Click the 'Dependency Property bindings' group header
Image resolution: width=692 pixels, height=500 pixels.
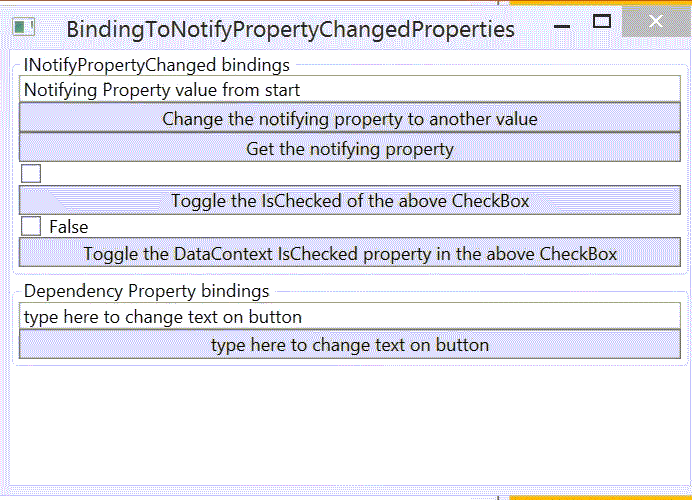(x=147, y=291)
